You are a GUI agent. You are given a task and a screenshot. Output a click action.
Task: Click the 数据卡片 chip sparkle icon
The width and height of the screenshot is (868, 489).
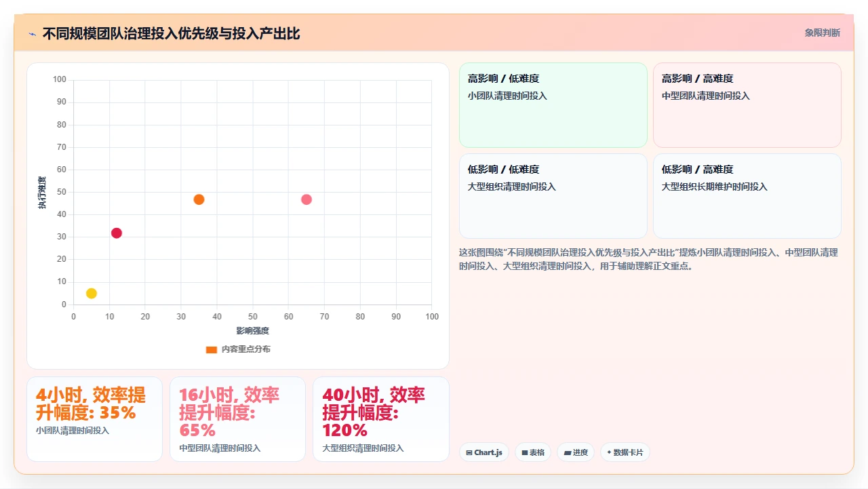pos(609,452)
